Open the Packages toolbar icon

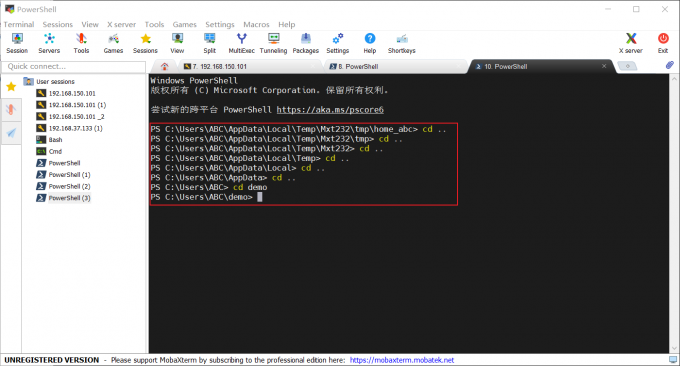[306, 43]
